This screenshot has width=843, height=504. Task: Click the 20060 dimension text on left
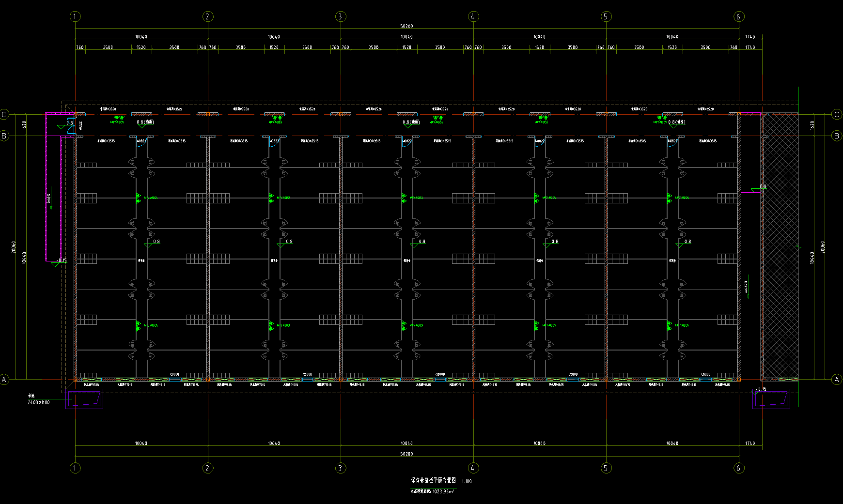(14, 247)
